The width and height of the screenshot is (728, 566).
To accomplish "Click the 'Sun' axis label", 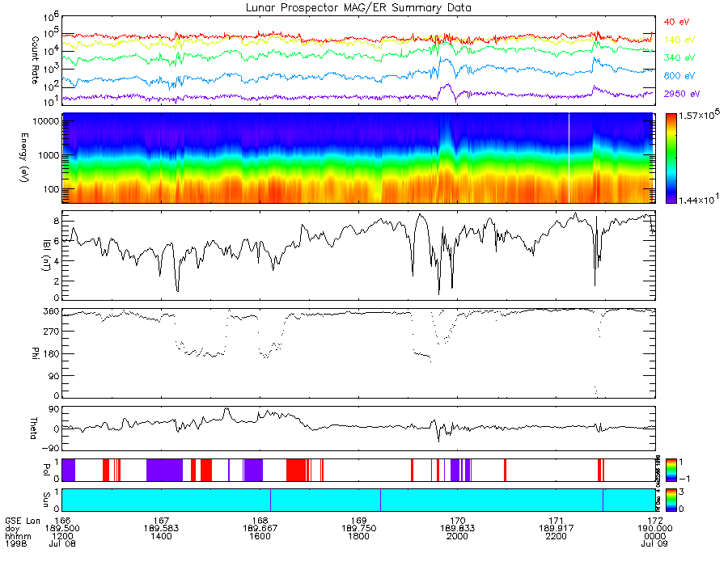I will click(x=46, y=499).
